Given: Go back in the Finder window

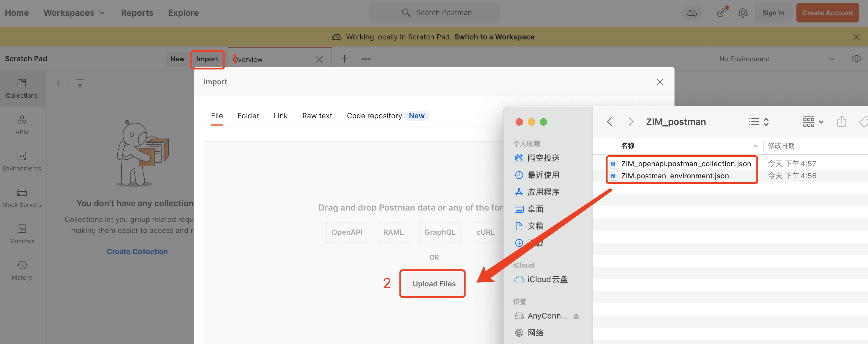Looking at the screenshot, I should [609, 122].
